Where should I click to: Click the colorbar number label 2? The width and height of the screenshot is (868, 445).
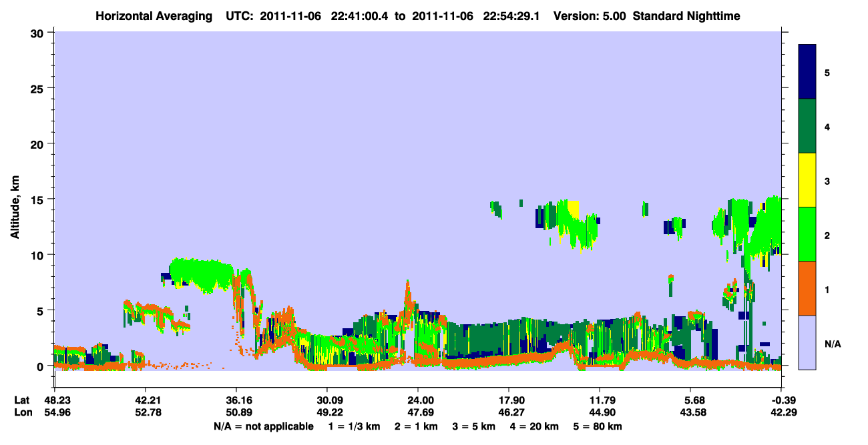tap(827, 236)
